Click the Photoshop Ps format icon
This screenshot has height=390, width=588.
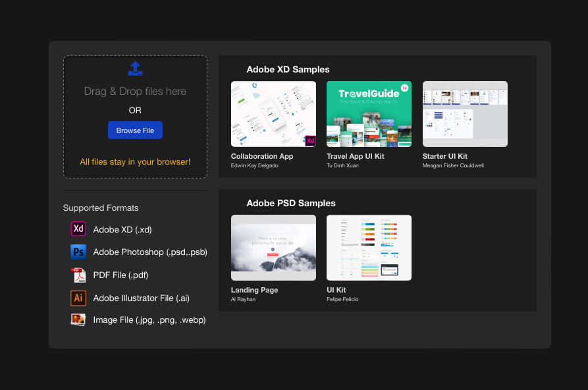78,252
